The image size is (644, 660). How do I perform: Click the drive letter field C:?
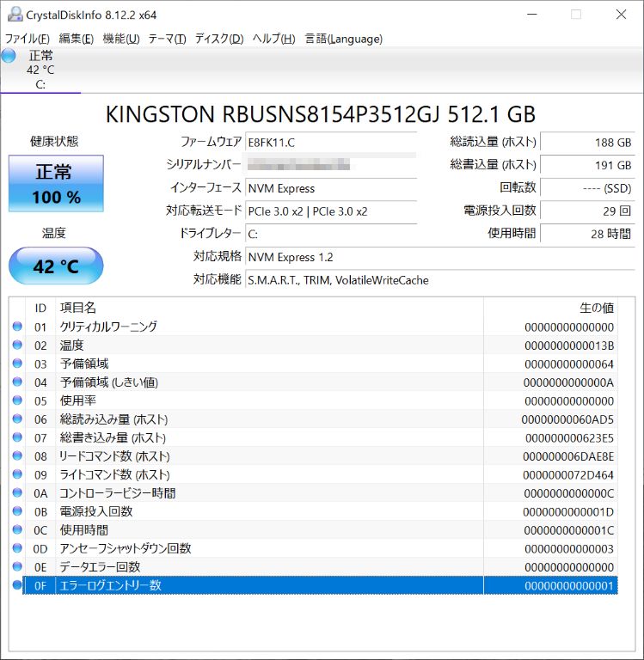coord(331,234)
